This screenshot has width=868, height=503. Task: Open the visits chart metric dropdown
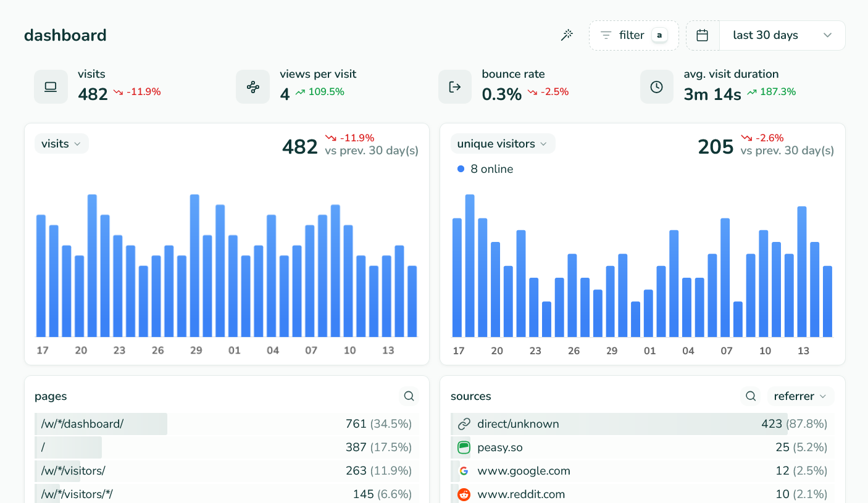[x=62, y=144]
